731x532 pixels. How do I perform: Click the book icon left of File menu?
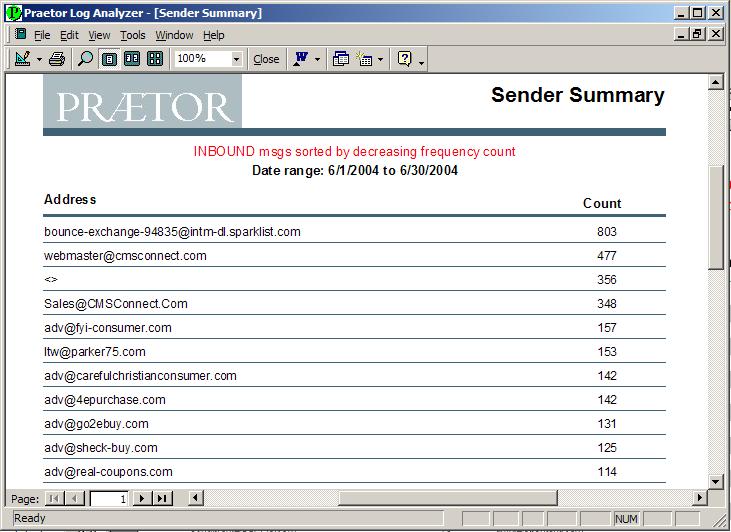point(20,34)
